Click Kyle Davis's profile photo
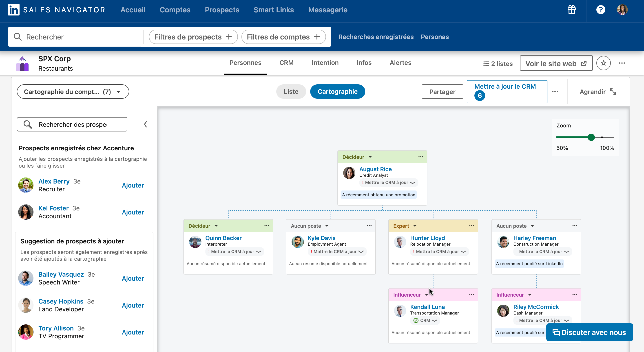Viewport: 644px width, 352px height. pos(297,242)
